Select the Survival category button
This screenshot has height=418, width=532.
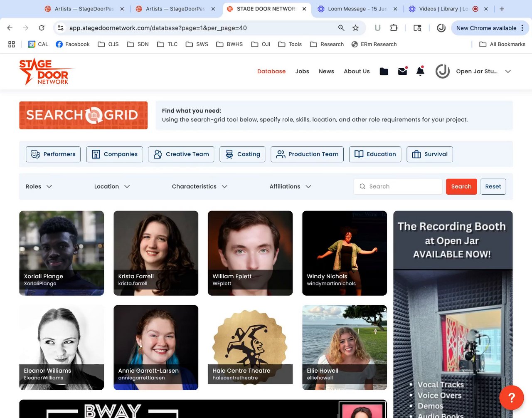pos(430,154)
